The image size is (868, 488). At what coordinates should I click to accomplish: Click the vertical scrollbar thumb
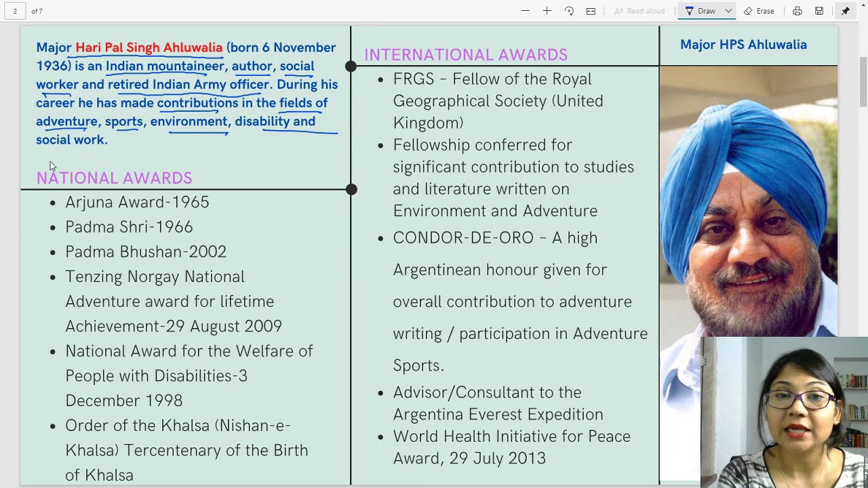tap(863, 81)
